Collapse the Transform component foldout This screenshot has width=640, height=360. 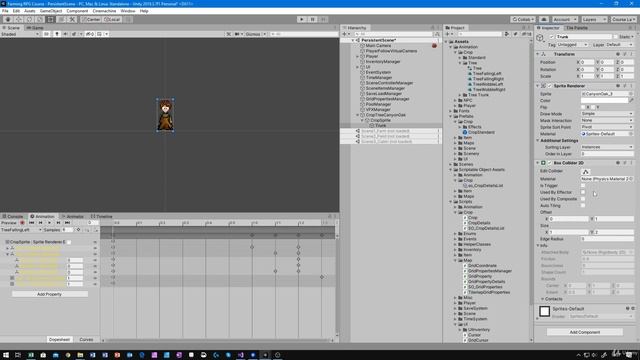(538, 54)
